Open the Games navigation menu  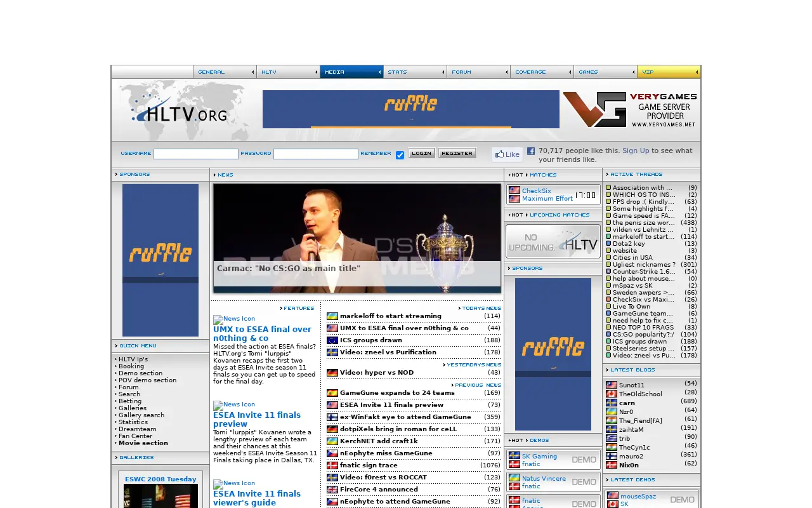click(x=606, y=72)
